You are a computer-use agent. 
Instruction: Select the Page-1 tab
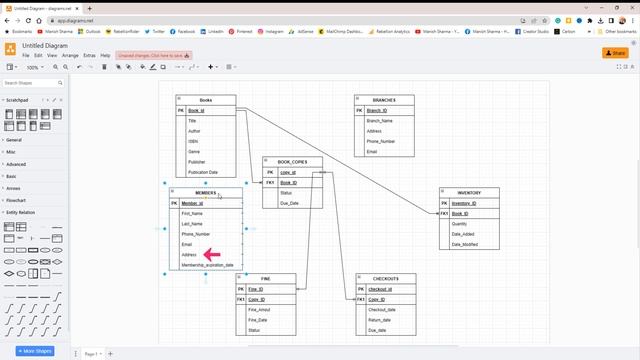click(93, 354)
